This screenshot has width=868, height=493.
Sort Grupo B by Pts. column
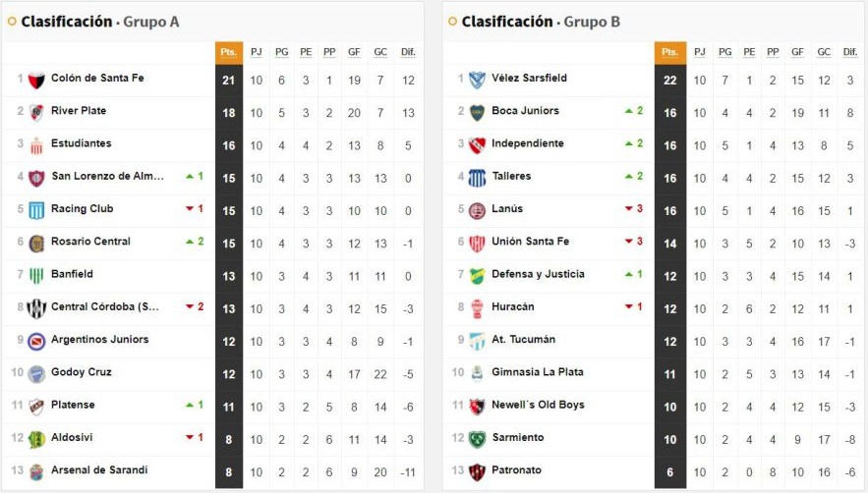[x=669, y=52]
